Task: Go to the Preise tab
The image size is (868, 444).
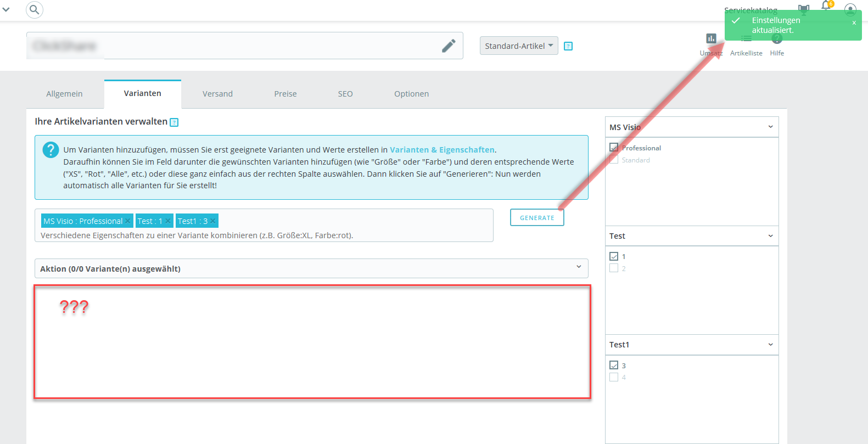Action: pos(285,94)
